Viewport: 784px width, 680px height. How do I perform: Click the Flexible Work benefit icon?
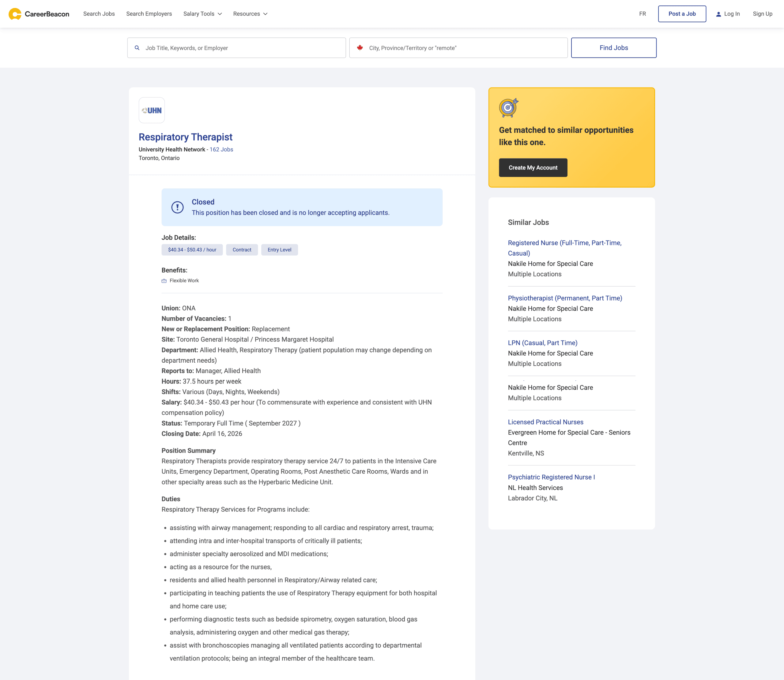[x=164, y=281]
